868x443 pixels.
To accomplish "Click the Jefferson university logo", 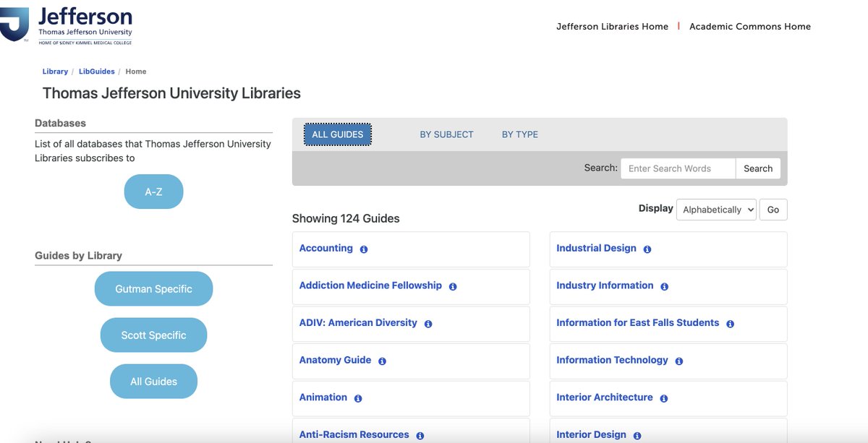I will [67, 25].
